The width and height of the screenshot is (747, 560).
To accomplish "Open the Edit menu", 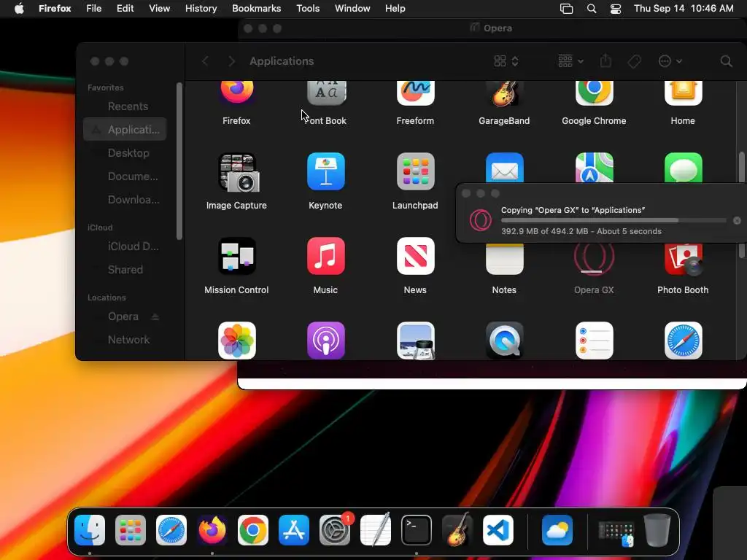I will [125, 9].
